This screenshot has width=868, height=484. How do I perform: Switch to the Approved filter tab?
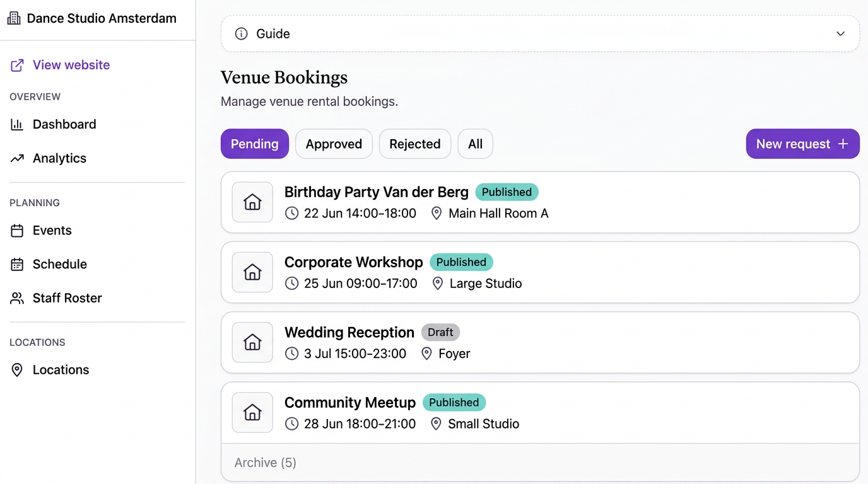coord(334,144)
